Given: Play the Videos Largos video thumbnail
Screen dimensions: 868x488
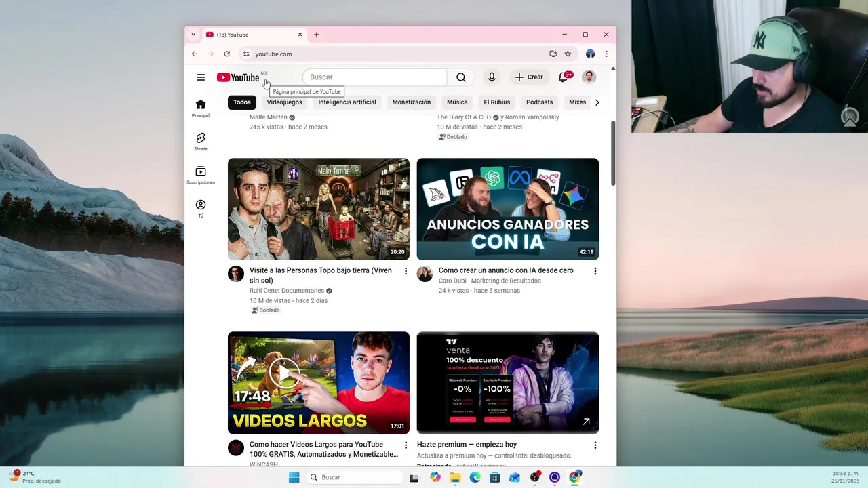Looking at the screenshot, I should (319, 383).
